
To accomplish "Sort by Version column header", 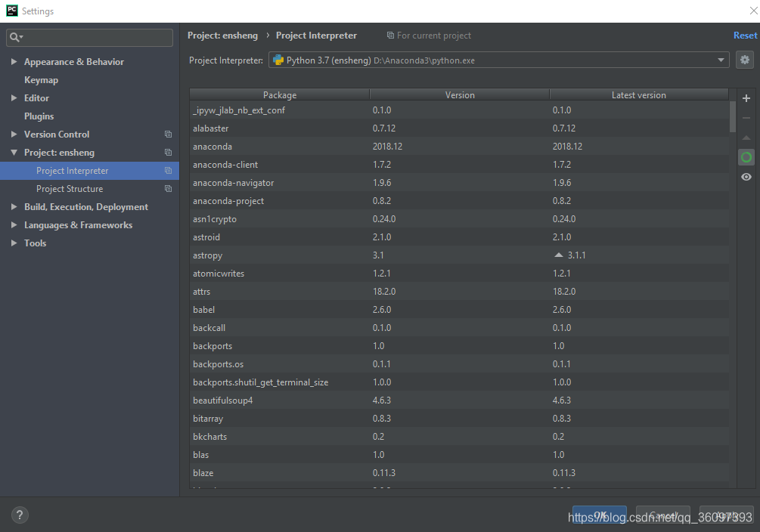I will pyautogui.click(x=460, y=95).
